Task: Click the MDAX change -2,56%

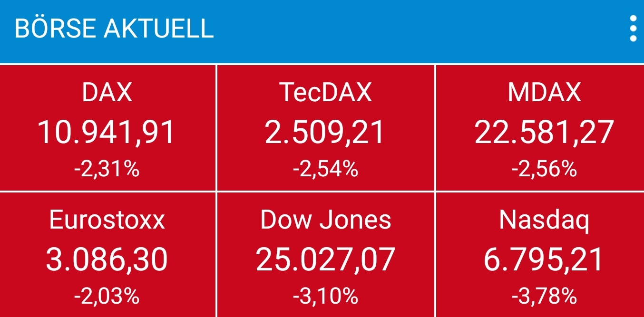Action: pos(544,169)
